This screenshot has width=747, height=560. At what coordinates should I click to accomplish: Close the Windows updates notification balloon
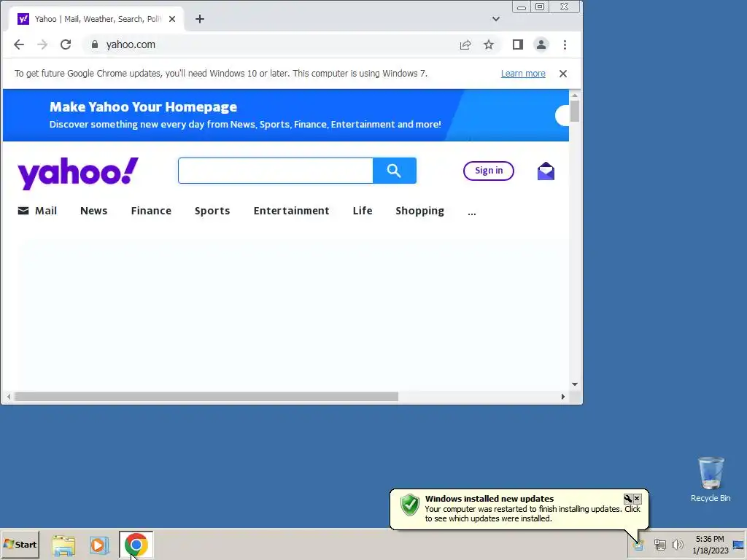coord(638,499)
